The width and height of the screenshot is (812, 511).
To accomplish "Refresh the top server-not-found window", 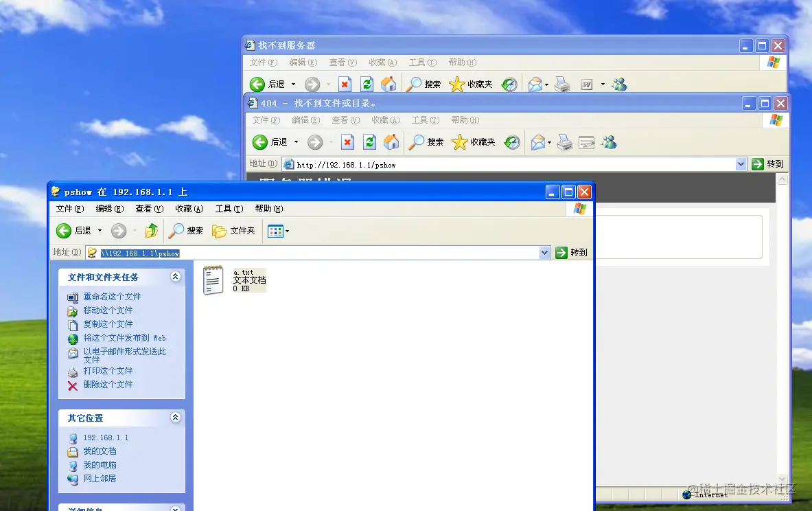I will pyautogui.click(x=367, y=84).
